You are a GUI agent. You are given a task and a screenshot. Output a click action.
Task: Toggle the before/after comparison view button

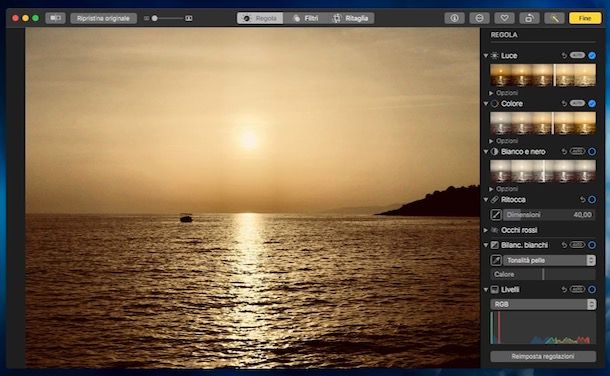click(55, 18)
